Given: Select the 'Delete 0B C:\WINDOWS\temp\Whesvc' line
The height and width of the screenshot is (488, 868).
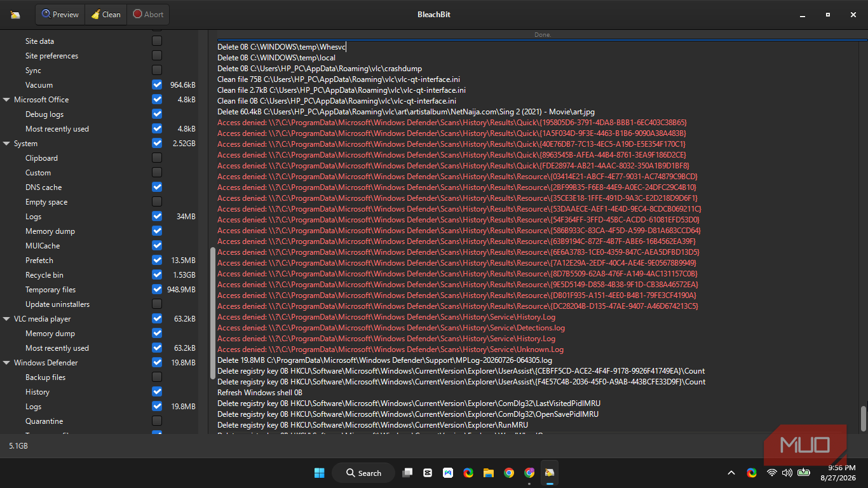Looking at the screenshot, I should (x=282, y=47).
